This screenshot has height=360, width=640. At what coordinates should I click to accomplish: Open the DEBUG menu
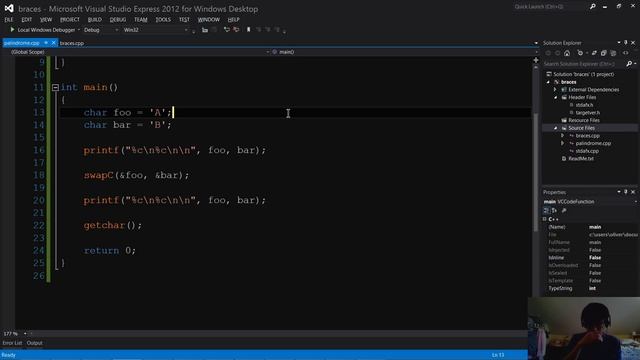118,20
